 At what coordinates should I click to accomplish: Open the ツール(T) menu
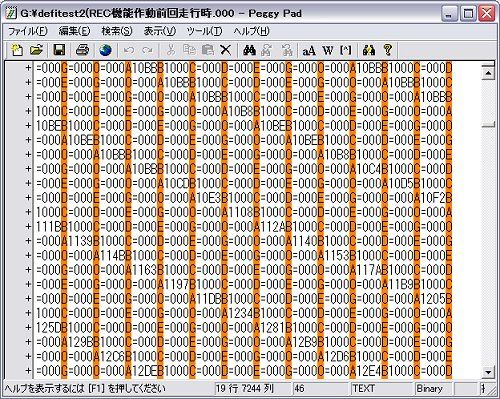click(x=204, y=31)
